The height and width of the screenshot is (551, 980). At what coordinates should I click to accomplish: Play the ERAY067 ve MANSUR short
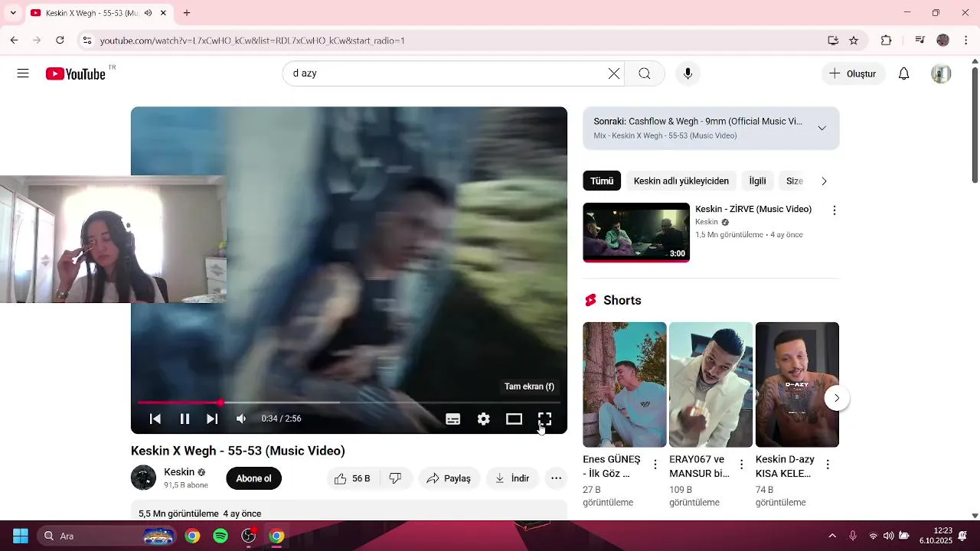point(711,384)
